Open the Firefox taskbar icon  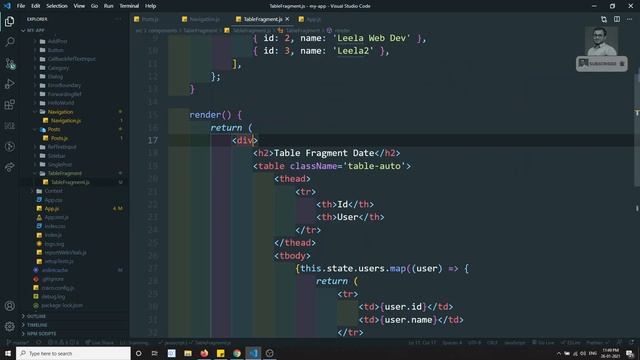[x=204, y=353]
